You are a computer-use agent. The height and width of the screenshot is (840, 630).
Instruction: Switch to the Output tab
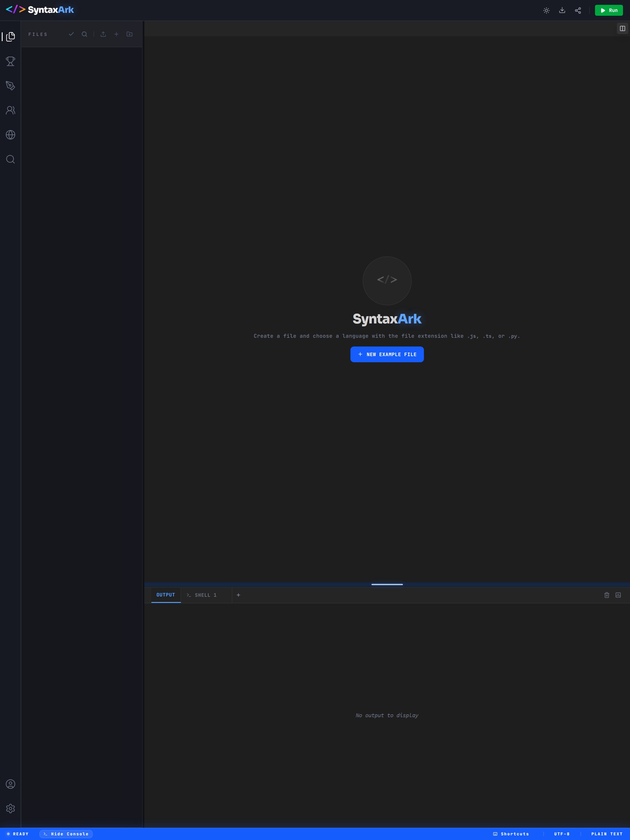tap(166, 595)
